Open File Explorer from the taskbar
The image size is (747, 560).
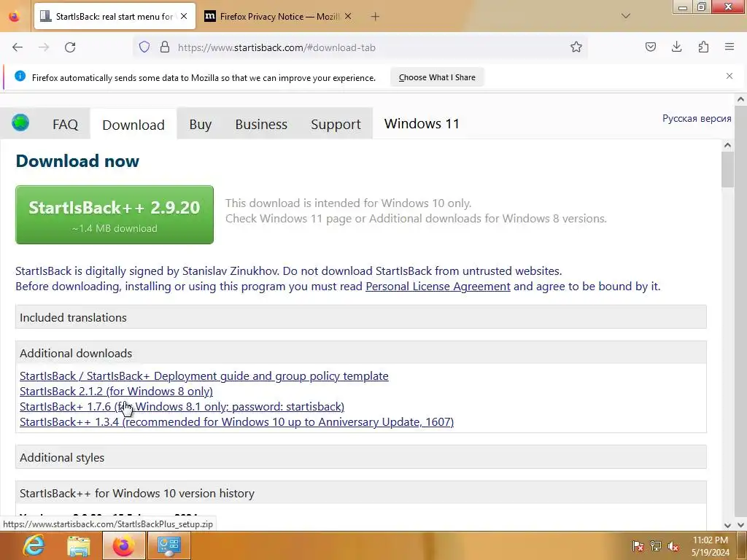[x=79, y=545]
